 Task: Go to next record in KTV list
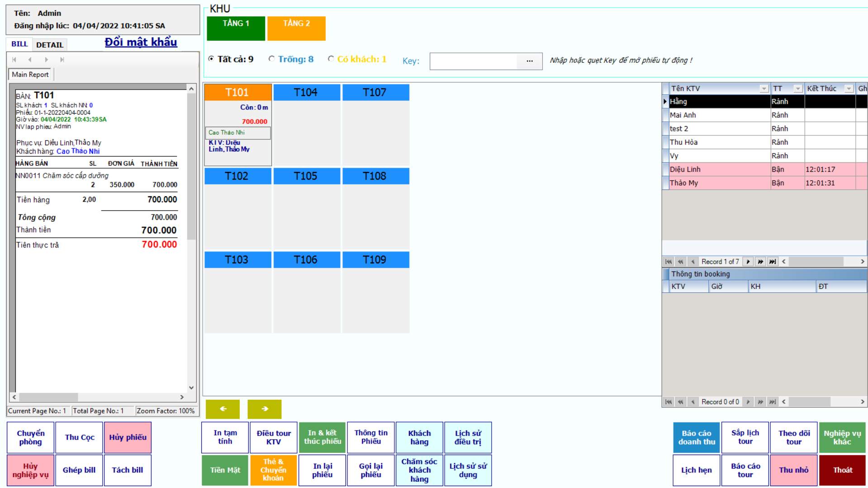(748, 262)
